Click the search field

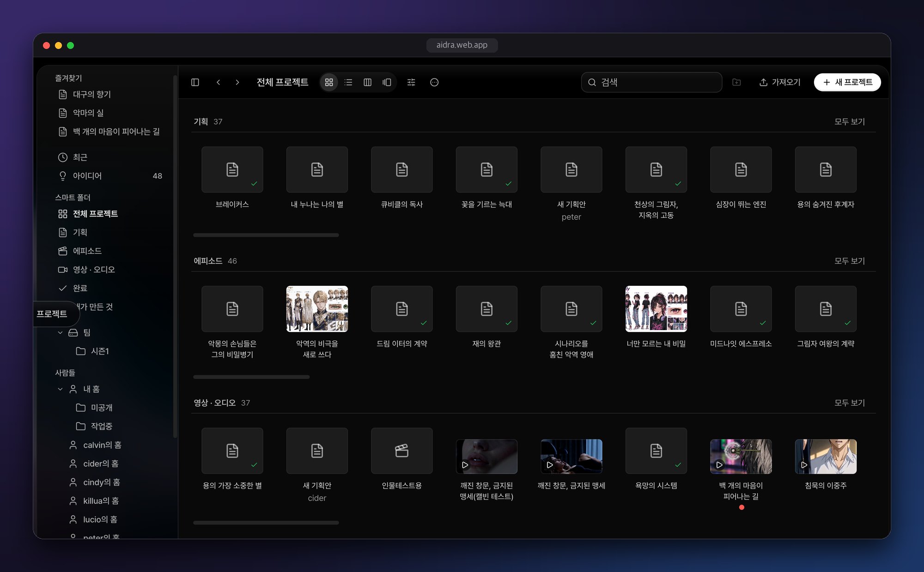[651, 82]
